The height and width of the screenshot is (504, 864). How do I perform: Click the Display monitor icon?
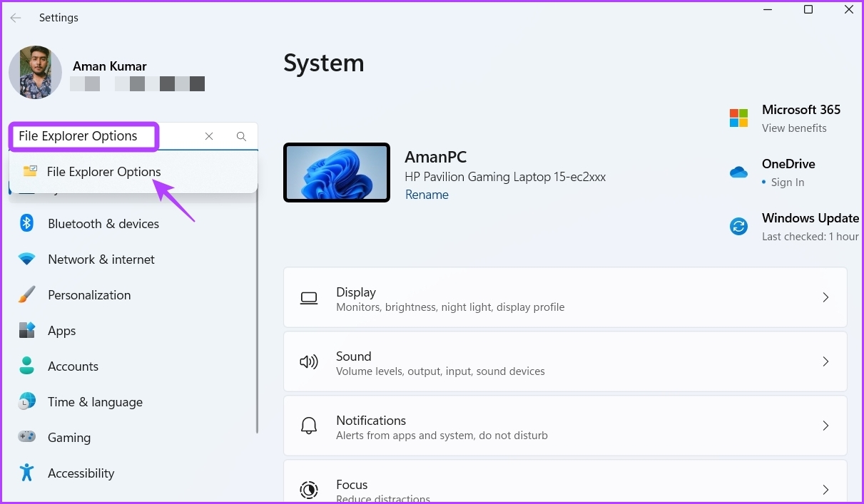coord(309,298)
